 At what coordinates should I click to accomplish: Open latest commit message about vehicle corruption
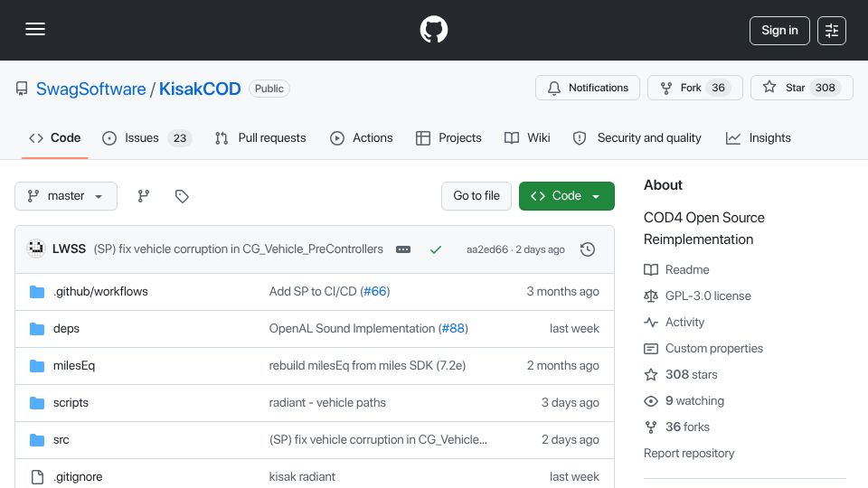(x=239, y=249)
